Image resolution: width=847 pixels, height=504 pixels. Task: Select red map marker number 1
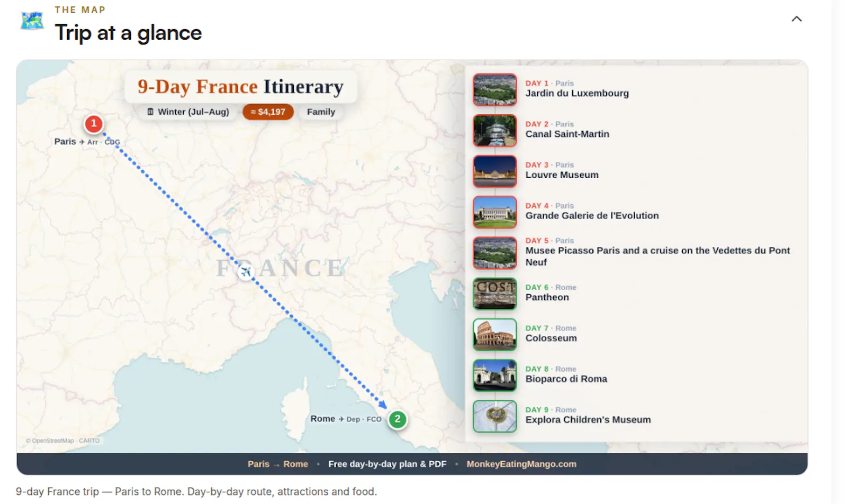tap(94, 124)
